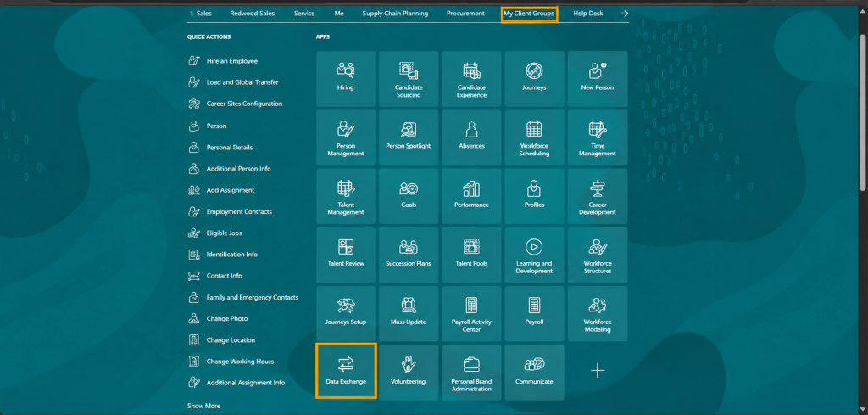The width and height of the screenshot is (868, 415).
Task: Launch the Journeys app
Action: [534, 79]
